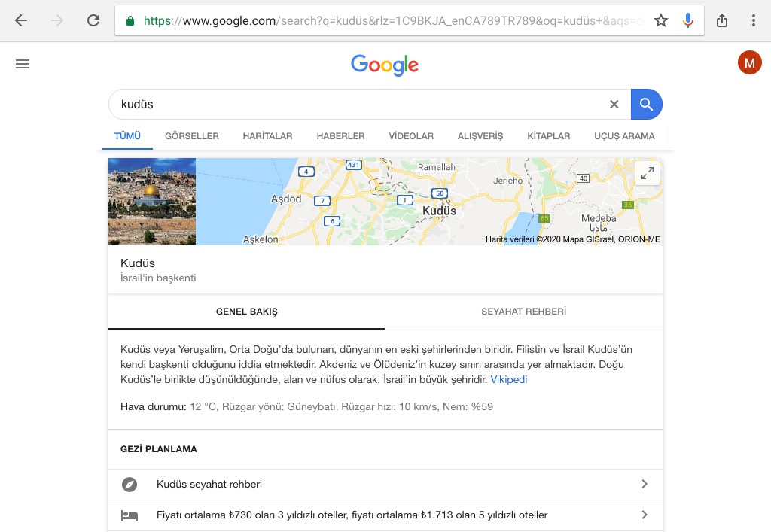The image size is (771, 532).
Task: Clear the search box with X
Action: click(614, 104)
